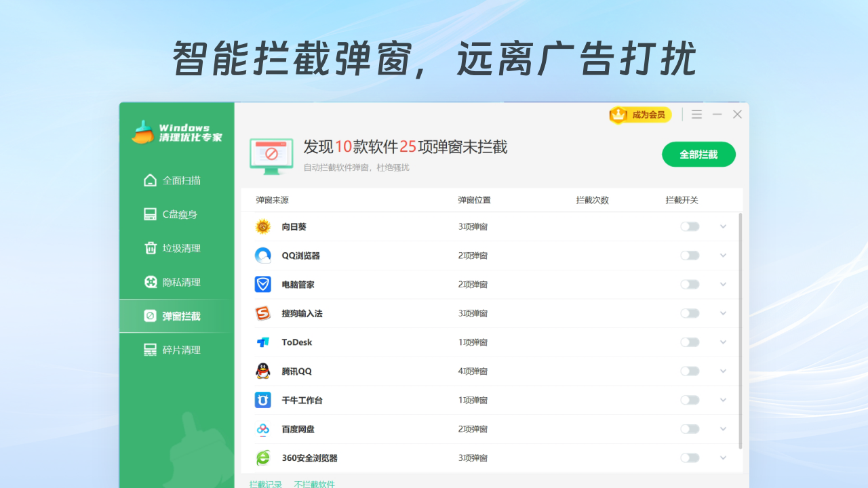Click the 全部拦截 block-all button
The image size is (868, 488).
[x=698, y=154]
